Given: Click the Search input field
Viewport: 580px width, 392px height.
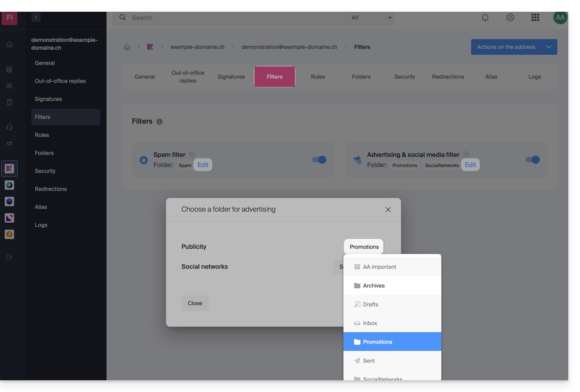Looking at the screenshot, I should pyautogui.click(x=235, y=18).
